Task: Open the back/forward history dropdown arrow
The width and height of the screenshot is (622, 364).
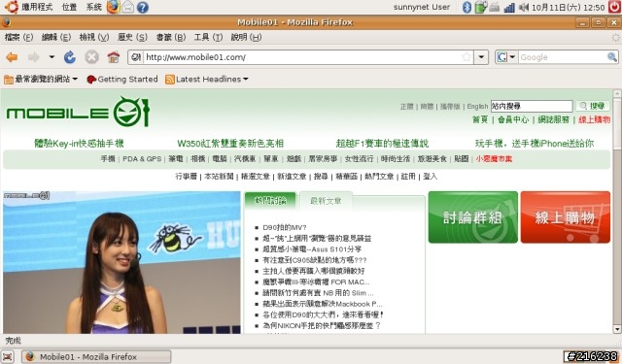Action: click(52, 57)
